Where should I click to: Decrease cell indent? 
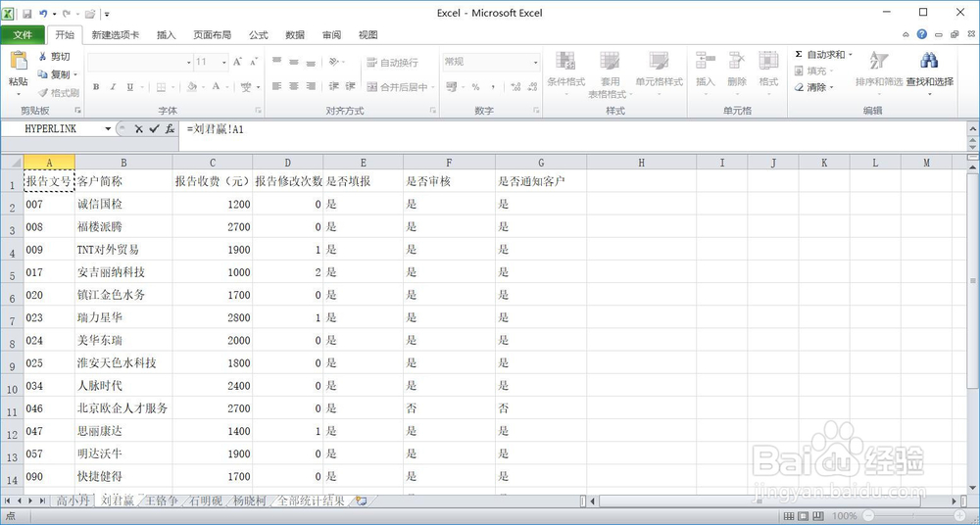coord(334,87)
